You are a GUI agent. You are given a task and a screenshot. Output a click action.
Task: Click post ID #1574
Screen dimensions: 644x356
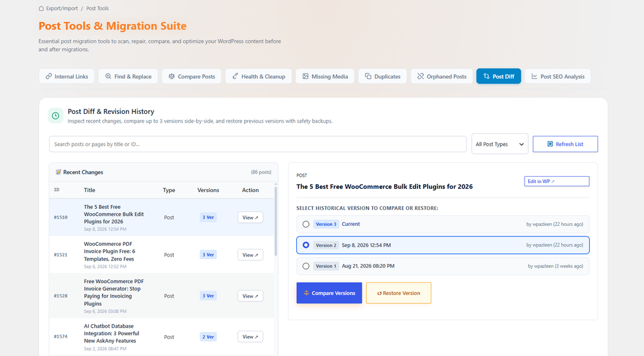61,337
